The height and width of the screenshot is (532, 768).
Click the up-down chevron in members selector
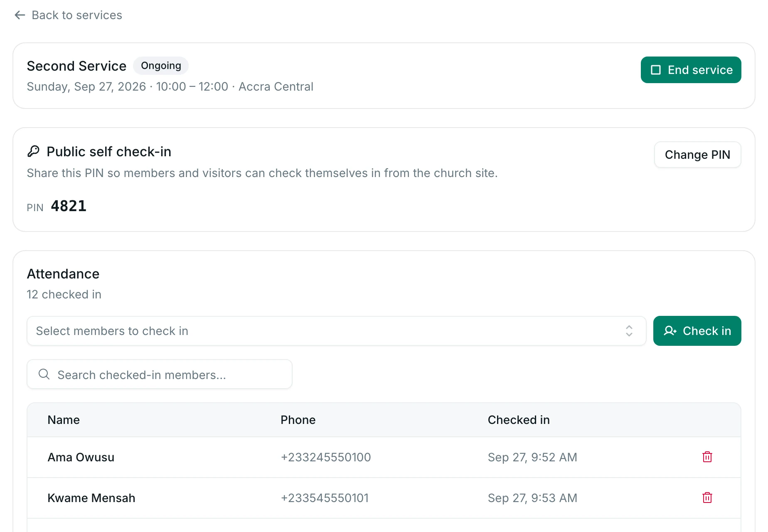click(629, 331)
